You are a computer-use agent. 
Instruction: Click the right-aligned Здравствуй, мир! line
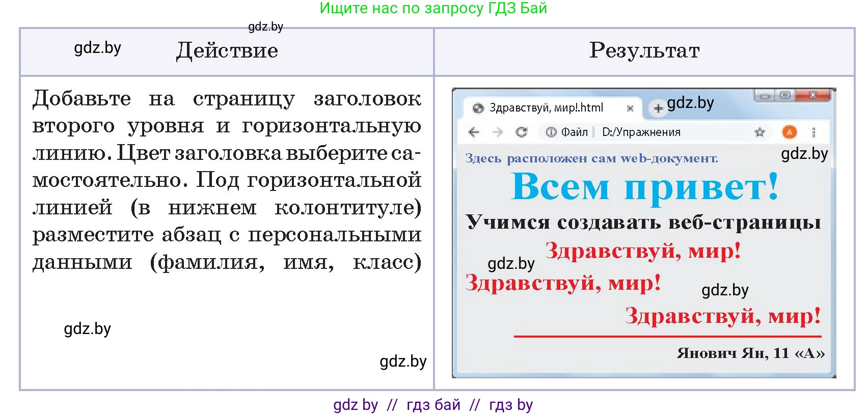coord(723,316)
